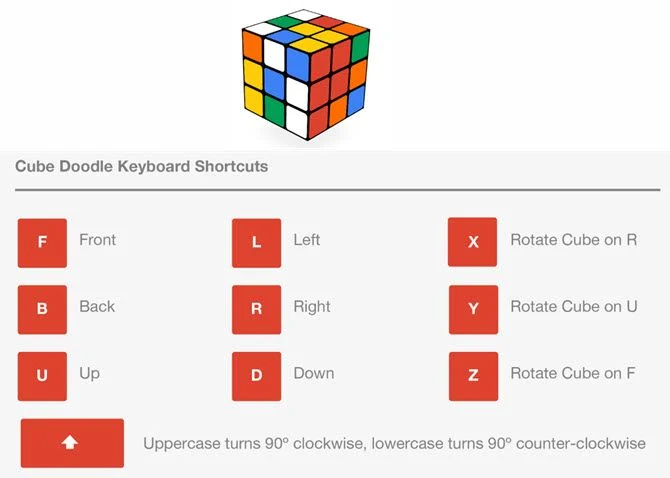This screenshot has height=478, width=670.
Task: Select the R Right key tile
Action: click(256, 310)
